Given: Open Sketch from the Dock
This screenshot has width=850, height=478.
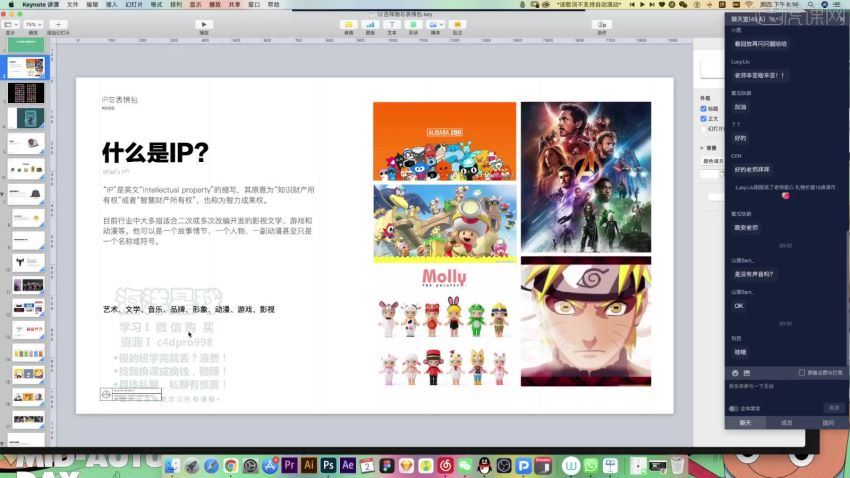Looking at the screenshot, I should [x=406, y=465].
